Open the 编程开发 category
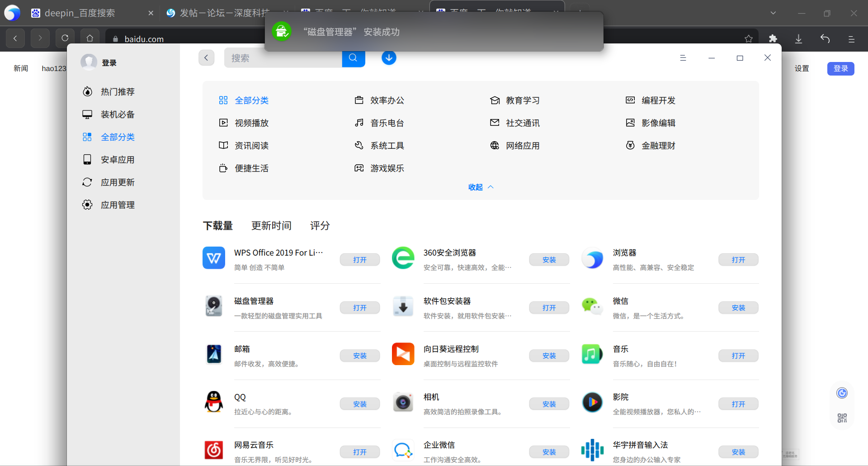This screenshot has width=868, height=466. coord(658,100)
